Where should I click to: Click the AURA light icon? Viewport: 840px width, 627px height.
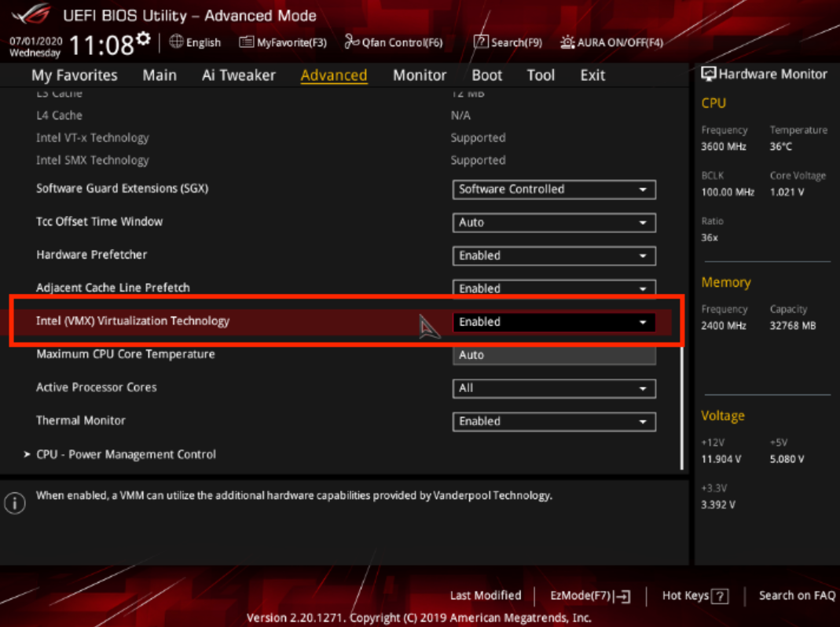[567, 42]
